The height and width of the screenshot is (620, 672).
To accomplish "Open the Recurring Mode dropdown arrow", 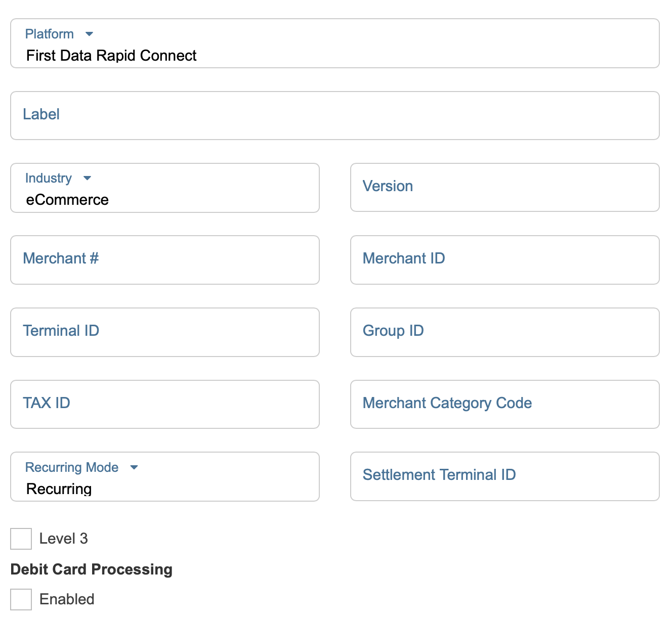I will pos(134,468).
